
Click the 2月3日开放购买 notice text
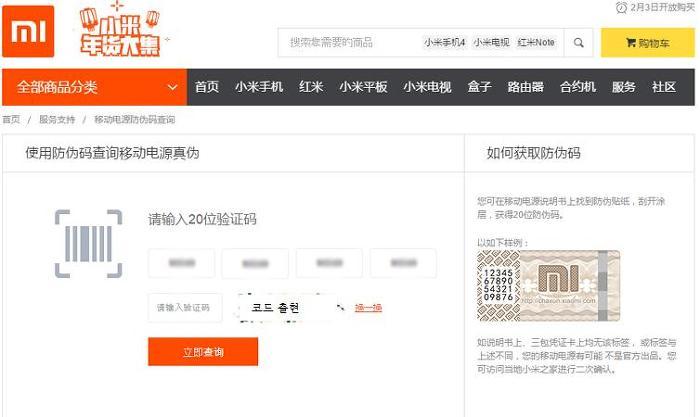pyautogui.click(x=662, y=8)
